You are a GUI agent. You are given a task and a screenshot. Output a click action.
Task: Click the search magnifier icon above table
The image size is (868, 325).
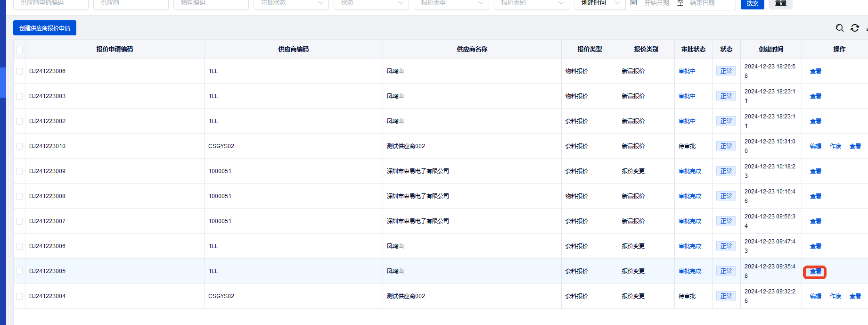pyautogui.click(x=839, y=28)
